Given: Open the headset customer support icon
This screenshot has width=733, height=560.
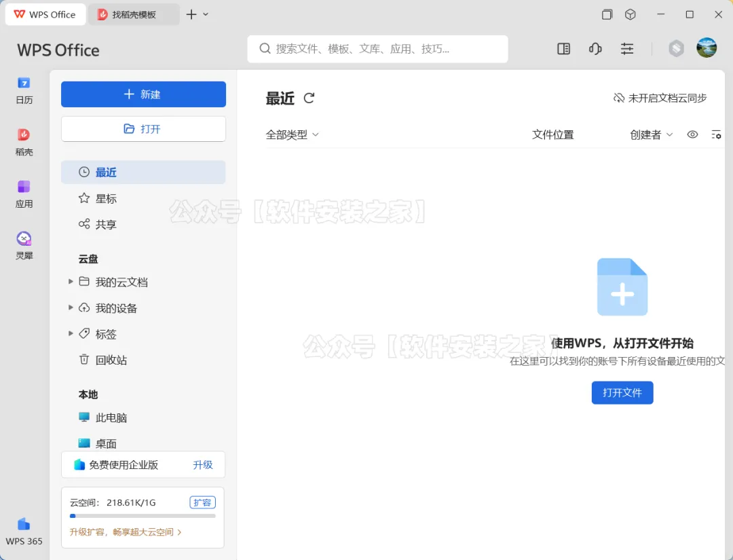Looking at the screenshot, I should click(x=595, y=49).
